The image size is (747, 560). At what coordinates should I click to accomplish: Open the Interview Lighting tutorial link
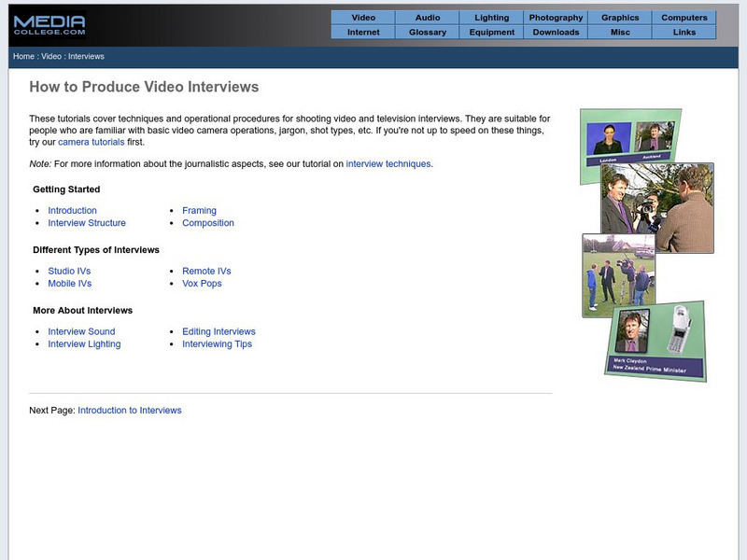(x=84, y=344)
